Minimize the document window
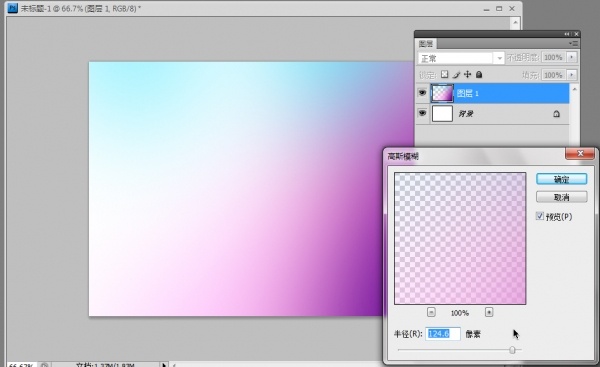600x367 pixels. 486,9
